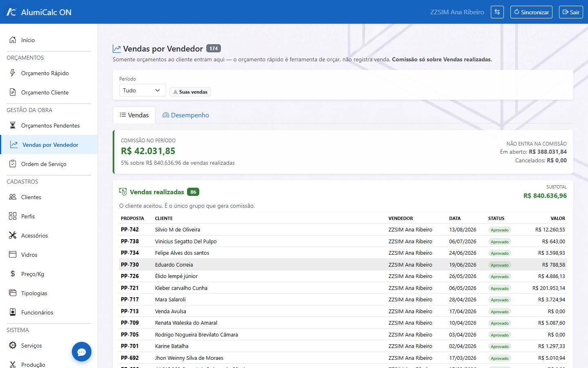The image size is (588, 368).
Task: Open Clientes people icon
Action: coord(13,197)
